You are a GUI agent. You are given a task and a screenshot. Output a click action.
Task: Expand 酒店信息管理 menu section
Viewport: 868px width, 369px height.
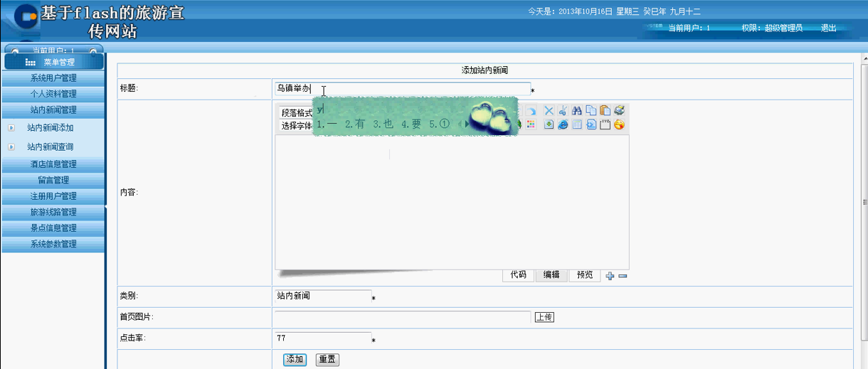53,164
